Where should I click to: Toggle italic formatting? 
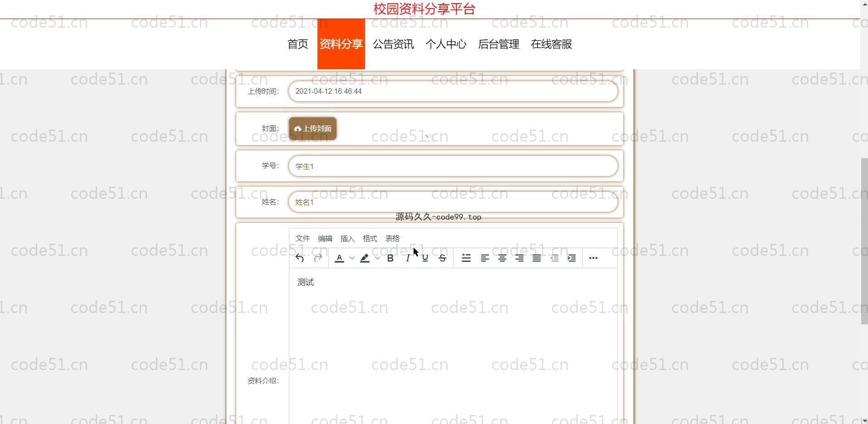coord(408,258)
